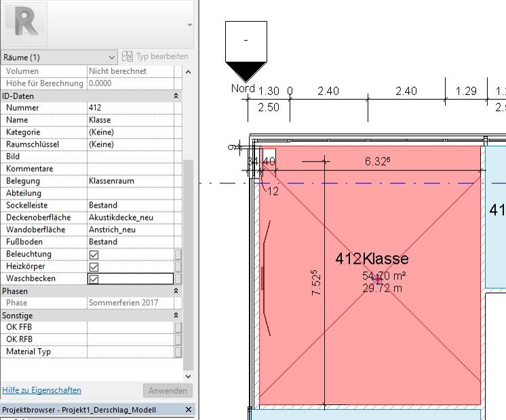
Task: Edit the Name field value Klasse
Action: [130, 120]
